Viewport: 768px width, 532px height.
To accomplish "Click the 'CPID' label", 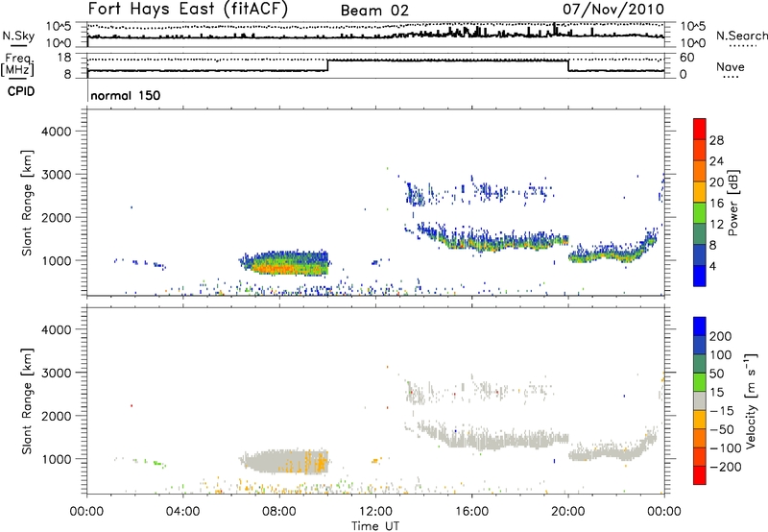I will 21,91.
